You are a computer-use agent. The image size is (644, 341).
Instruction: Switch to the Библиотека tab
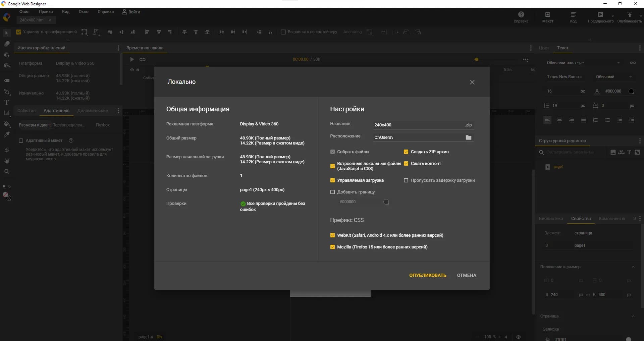click(551, 219)
